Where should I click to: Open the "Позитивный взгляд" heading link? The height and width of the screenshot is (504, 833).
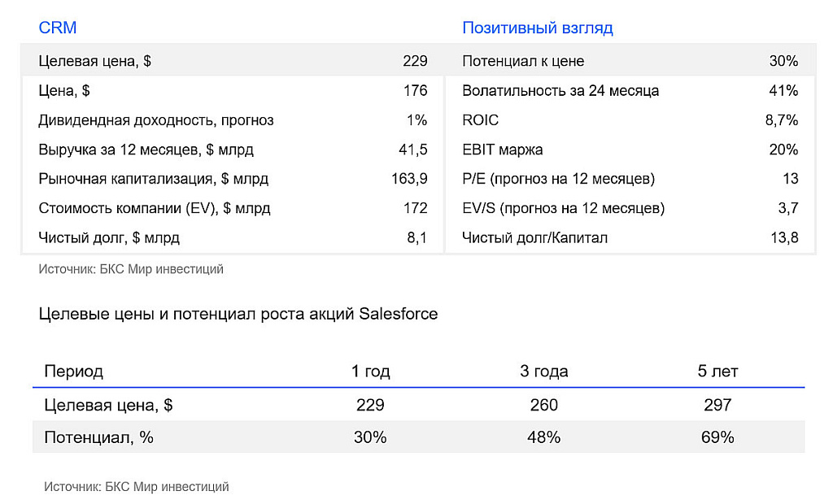pyautogui.click(x=537, y=28)
